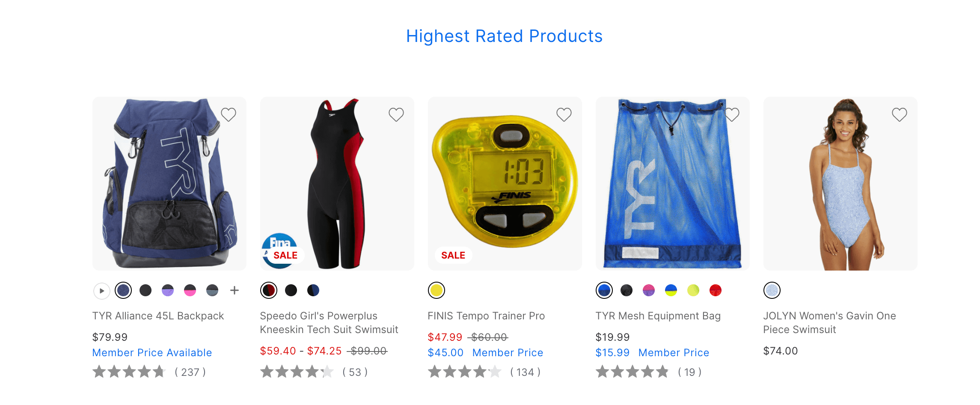Select navy swatch for Speedo kneeskin
This screenshot has width=980, height=405.
click(x=313, y=290)
